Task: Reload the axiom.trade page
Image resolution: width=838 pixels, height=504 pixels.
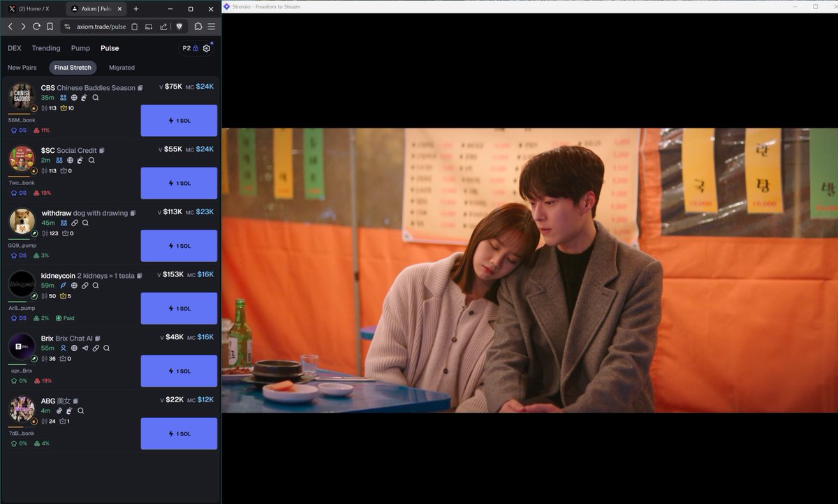Action: click(36, 27)
